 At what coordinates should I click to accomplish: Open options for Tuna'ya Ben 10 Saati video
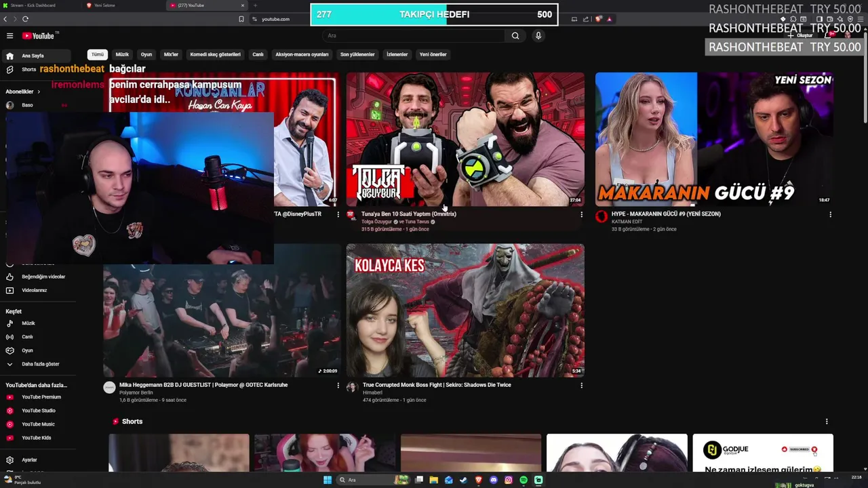tap(581, 214)
